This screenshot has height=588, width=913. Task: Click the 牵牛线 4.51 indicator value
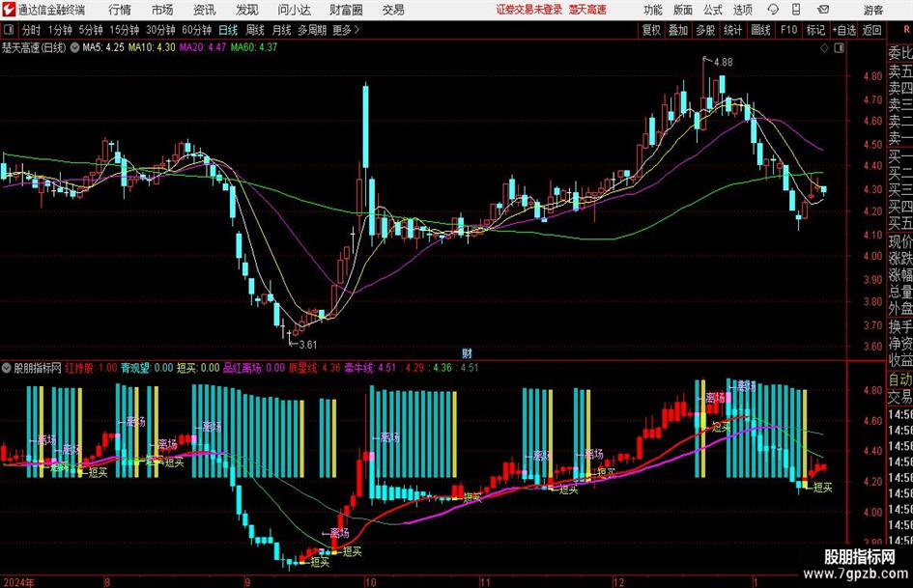click(370, 368)
